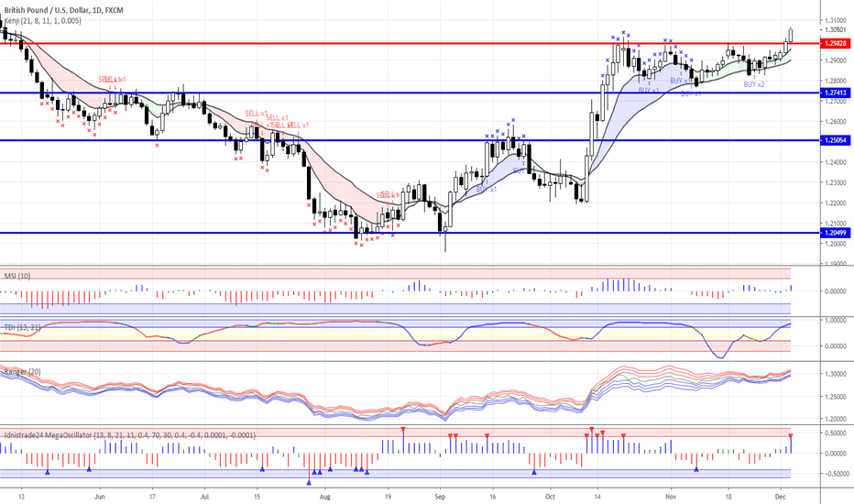Click the rightmost red triangle in MegaOscillator

tap(790, 436)
